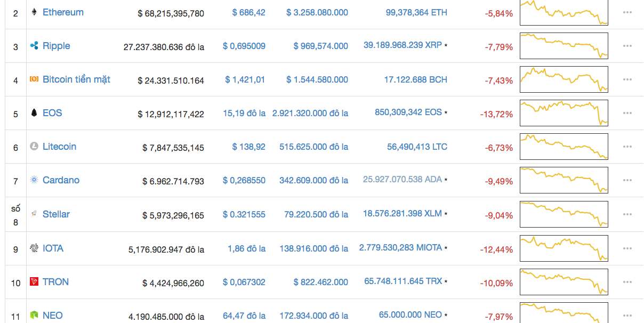
Task: Click the TRON red logo icon
Action: click(34, 281)
